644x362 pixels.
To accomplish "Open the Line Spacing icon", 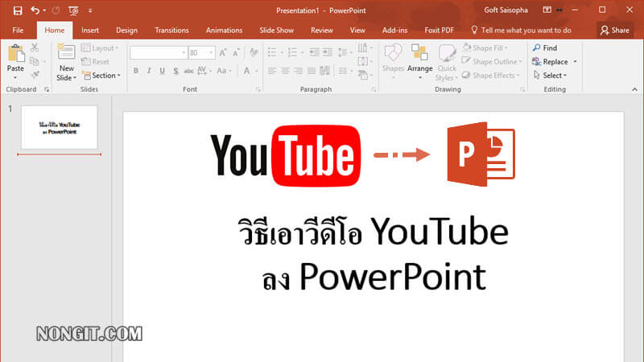I will coord(345,52).
